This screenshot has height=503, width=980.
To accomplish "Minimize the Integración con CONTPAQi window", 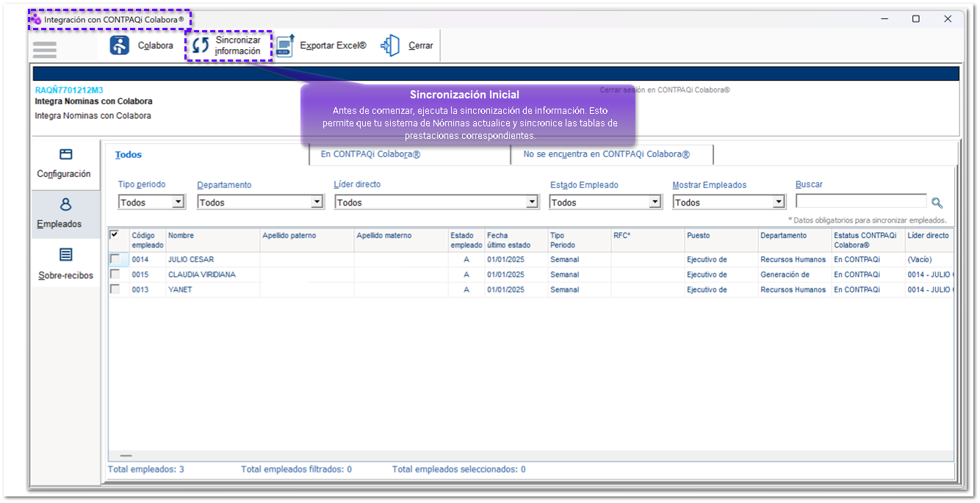I will [x=884, y=19].
